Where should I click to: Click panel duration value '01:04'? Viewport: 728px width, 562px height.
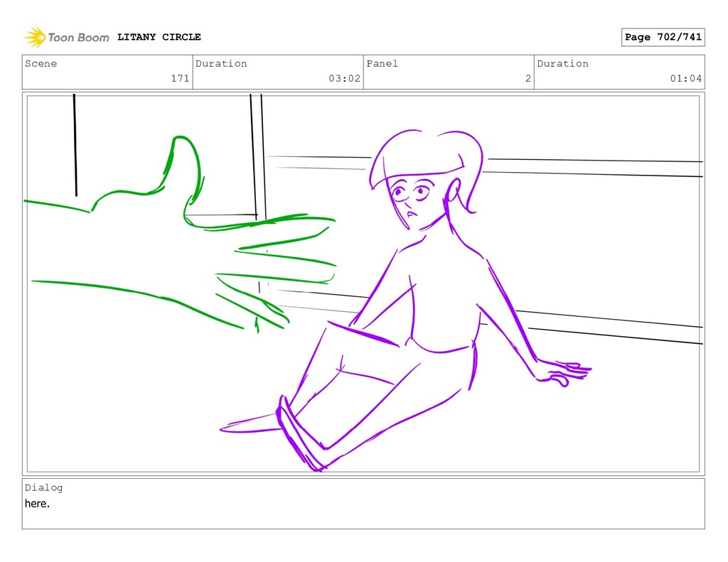pyautogui.click(x=686, y=78)
